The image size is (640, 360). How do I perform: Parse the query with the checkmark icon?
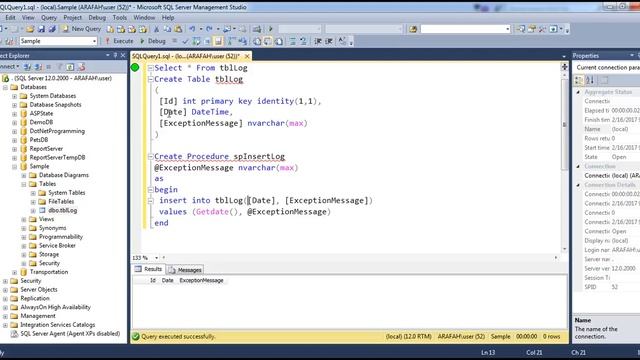tap(185, 41)
